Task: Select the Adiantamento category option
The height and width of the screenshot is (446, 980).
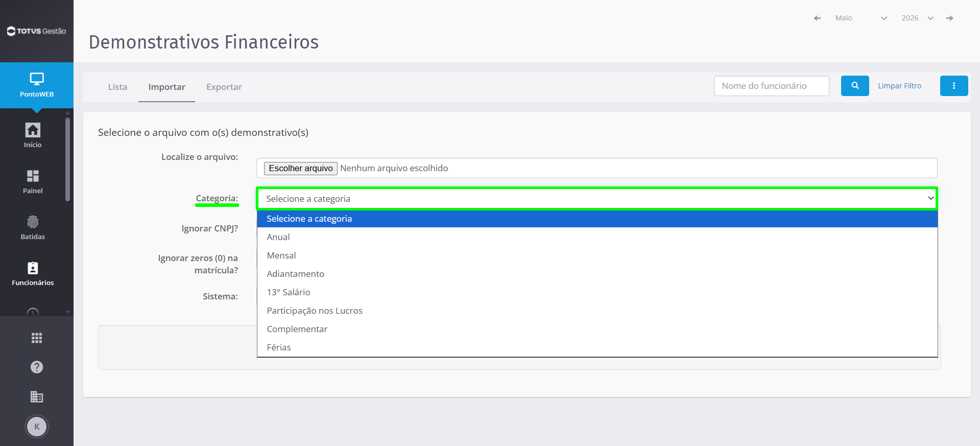Action: click(597, 274)
